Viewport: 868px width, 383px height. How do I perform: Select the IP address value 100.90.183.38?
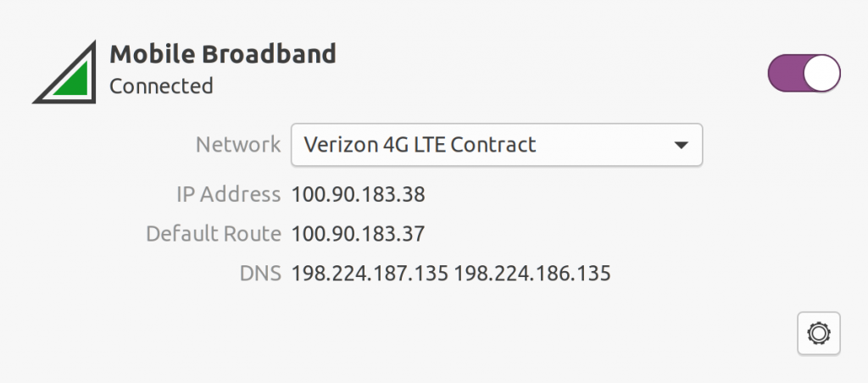coord(358,195)
